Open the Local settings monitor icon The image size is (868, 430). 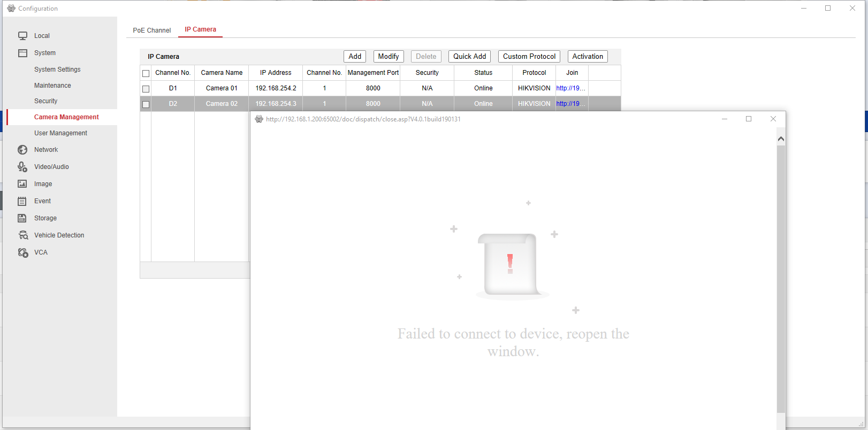coord(22,36)
